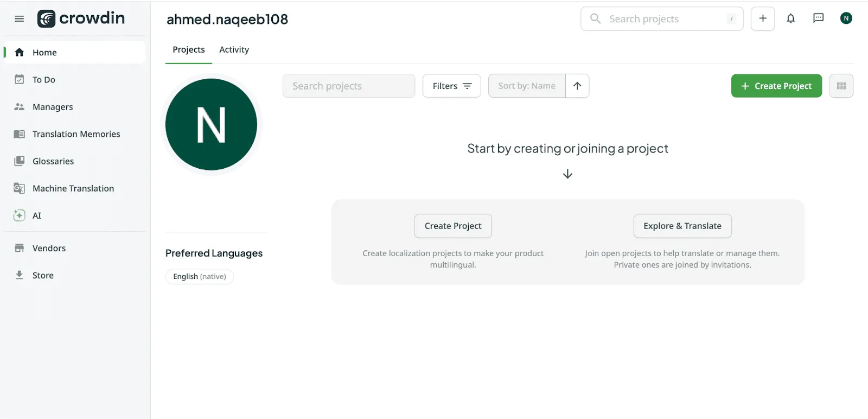The image size is (868, 419).
Task: Click the Search projects input field
Action: click(348, 86)
